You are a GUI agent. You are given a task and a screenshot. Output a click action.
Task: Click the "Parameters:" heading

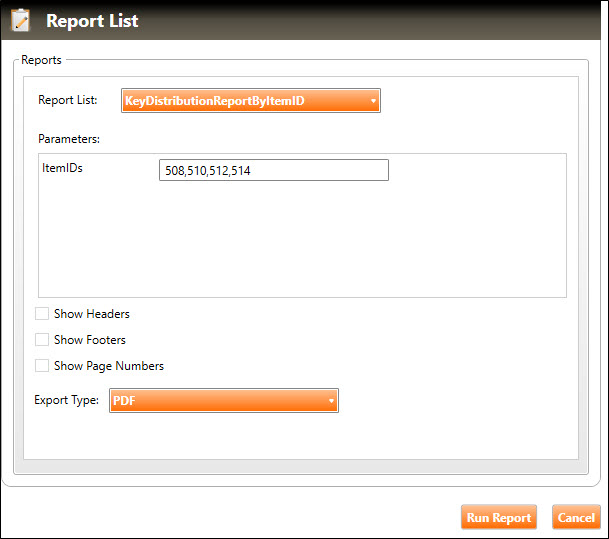(x=70, y=138)
